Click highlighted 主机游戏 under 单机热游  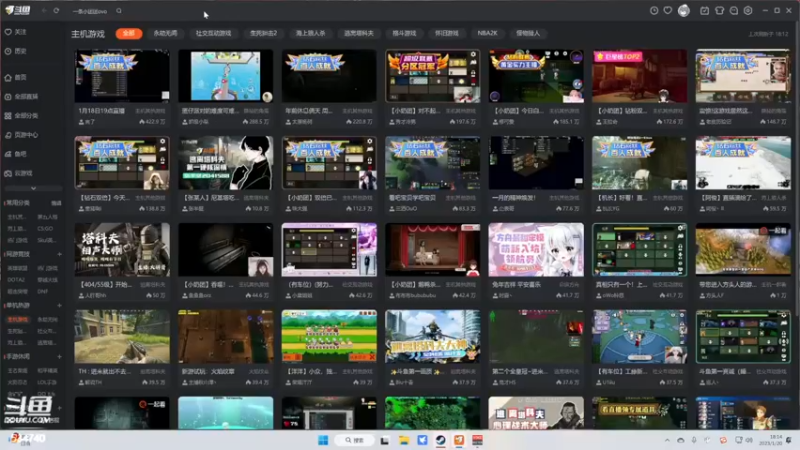(18, 319)
